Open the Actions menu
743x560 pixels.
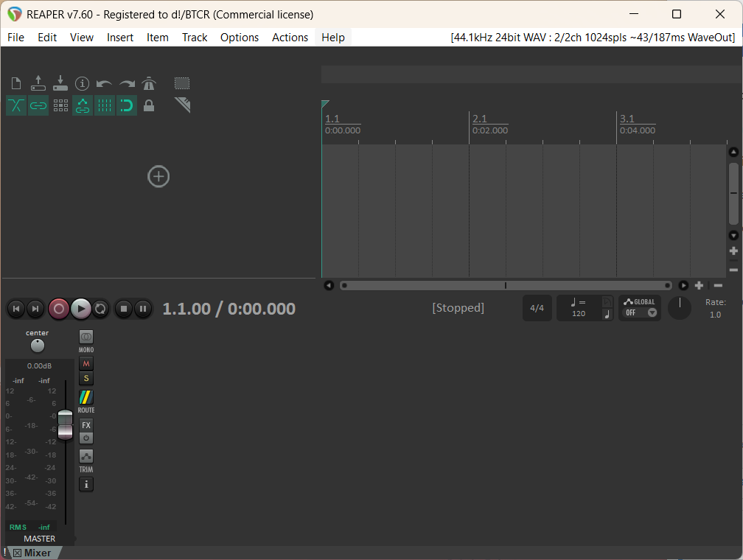(x=290, y=38)
